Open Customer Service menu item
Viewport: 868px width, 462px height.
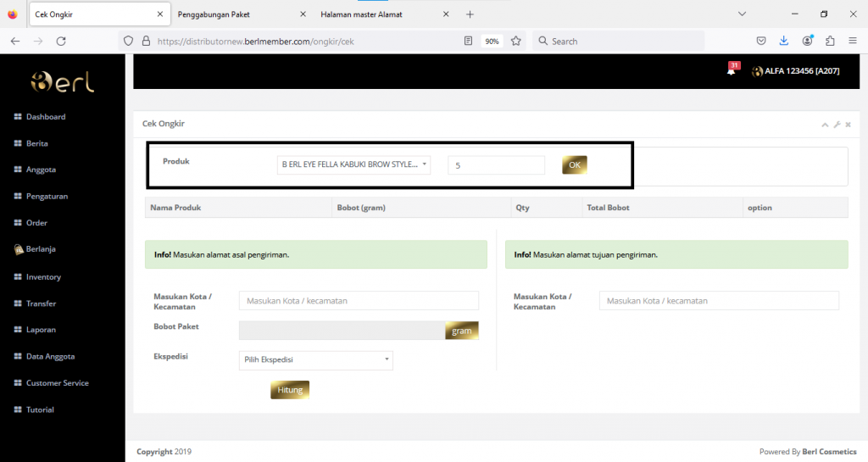[57, 383]
